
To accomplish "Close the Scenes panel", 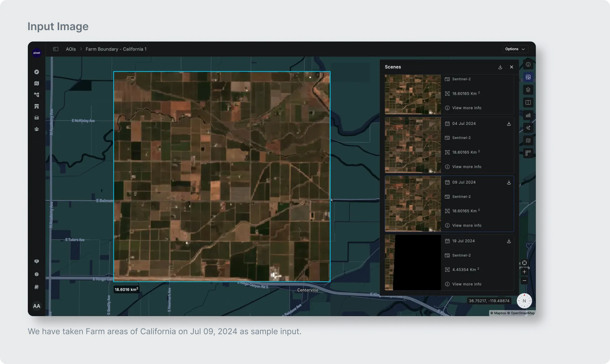I will pos(511,67).
